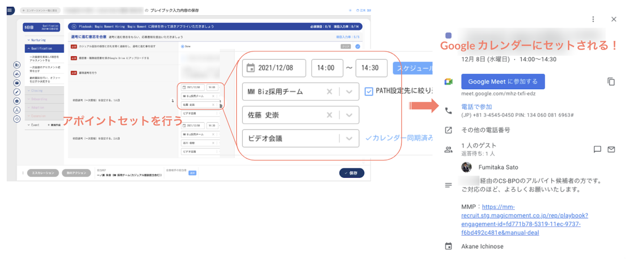The height and width of the screenshot is (271, 644).
Task: Click the Fumitaka Sato guest avatar
Action: coord(466,167)
